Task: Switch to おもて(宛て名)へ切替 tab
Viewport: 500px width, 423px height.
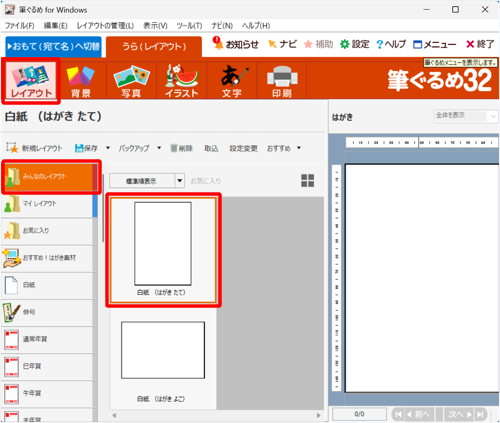Action: (x=53, y=46)
